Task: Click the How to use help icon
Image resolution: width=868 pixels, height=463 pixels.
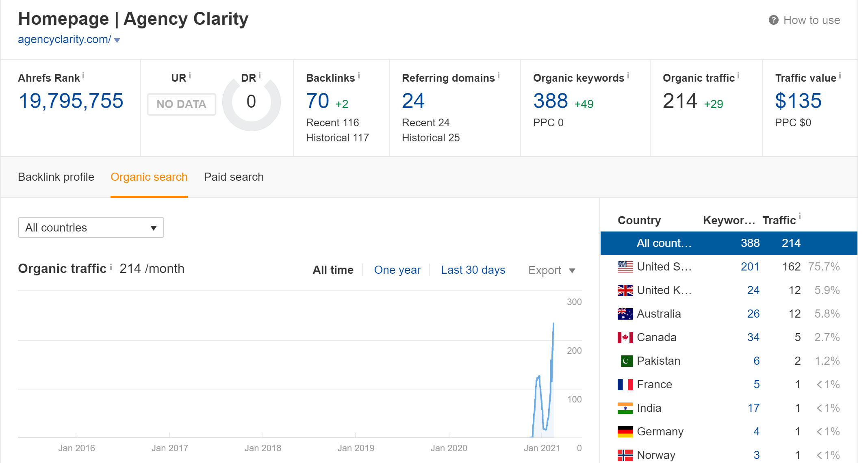Action: click(x=773, y=20)
